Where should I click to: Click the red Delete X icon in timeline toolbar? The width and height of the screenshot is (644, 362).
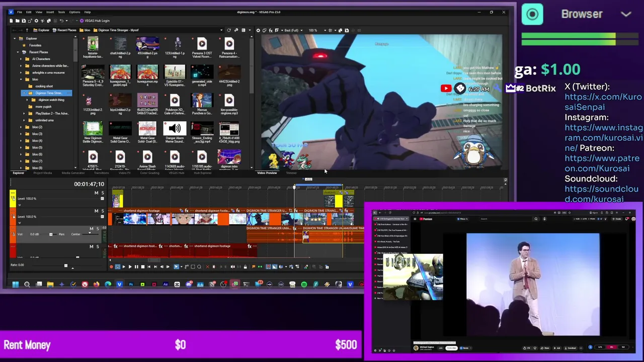click(207, 267)
